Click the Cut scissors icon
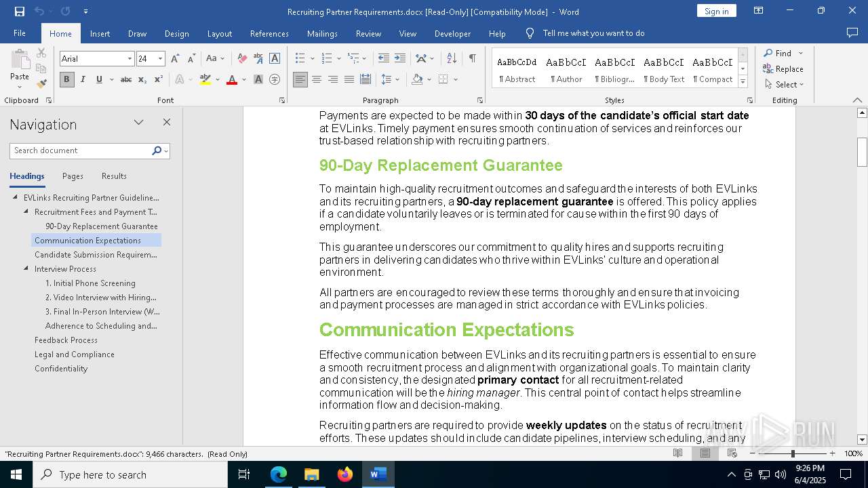Viewport: 868px width, 488px height. pos(41,53)
